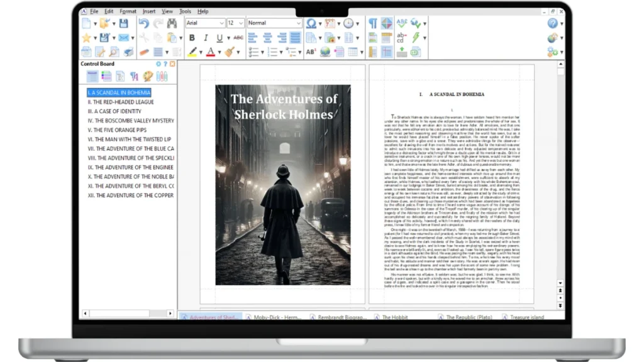Toggle Italic formatting
644x362 pixels.
(206, 38)
